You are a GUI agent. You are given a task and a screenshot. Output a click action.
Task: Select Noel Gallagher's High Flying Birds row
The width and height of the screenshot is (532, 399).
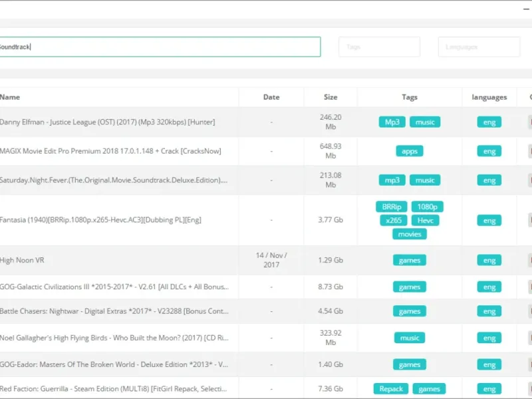[x=266, y=338]
